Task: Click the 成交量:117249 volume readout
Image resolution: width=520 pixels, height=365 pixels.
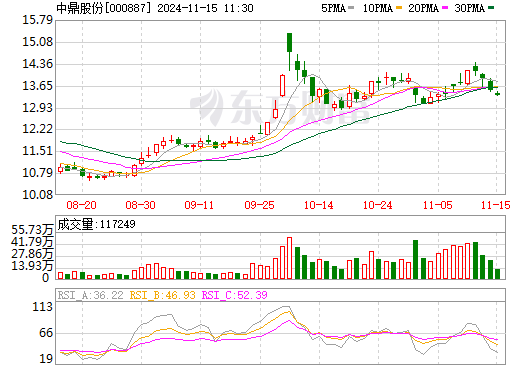Action: pos(96,224)
